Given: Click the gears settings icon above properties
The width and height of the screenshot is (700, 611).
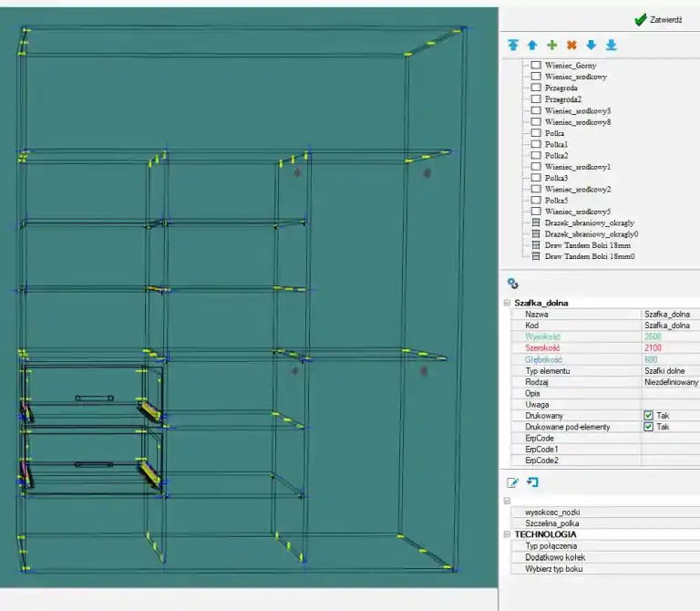Looking at the screenshot, I should [513, 284].
